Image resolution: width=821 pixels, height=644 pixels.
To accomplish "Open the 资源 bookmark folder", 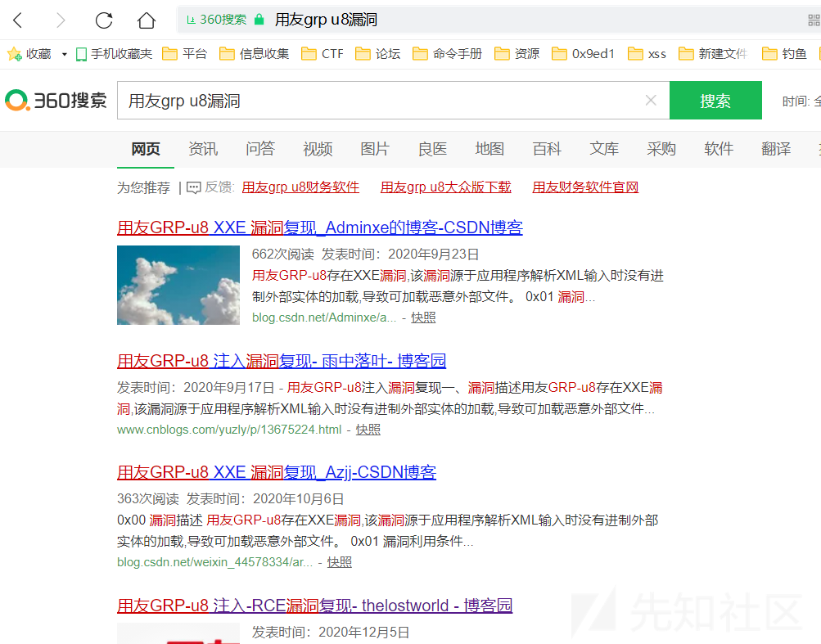I will pyautogui.click(x=517, y=54).
